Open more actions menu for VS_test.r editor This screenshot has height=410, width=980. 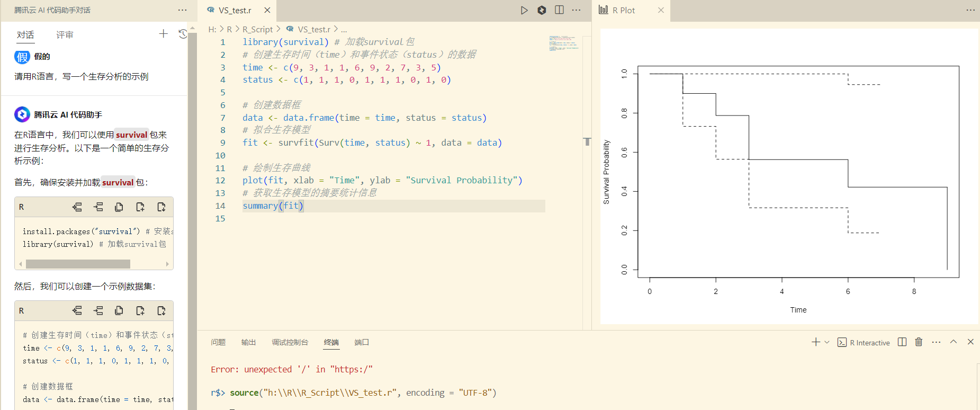pyautogui.click(x=577, y=10)
